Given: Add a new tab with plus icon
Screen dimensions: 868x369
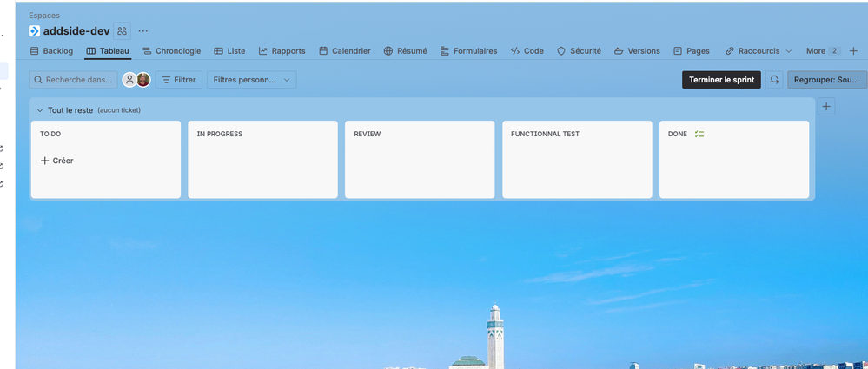Looking at the screenshot, I should pos(853,51).
